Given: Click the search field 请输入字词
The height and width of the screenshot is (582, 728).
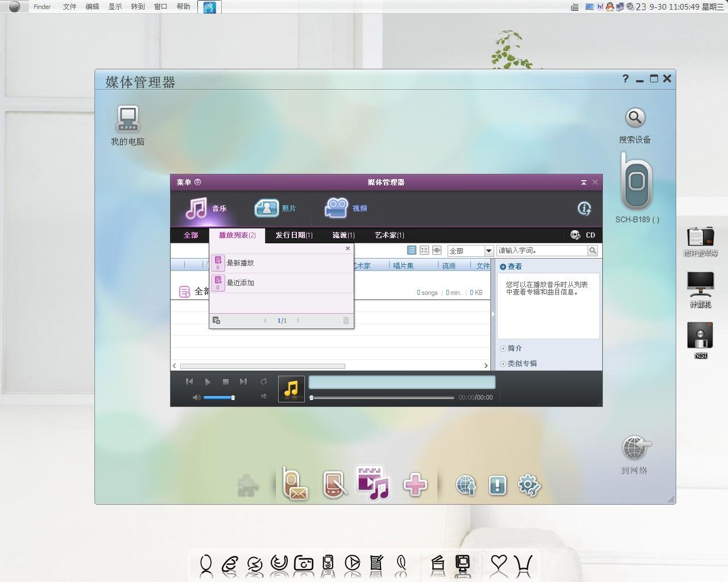Looking at the screenshot, I should point(541,251).
